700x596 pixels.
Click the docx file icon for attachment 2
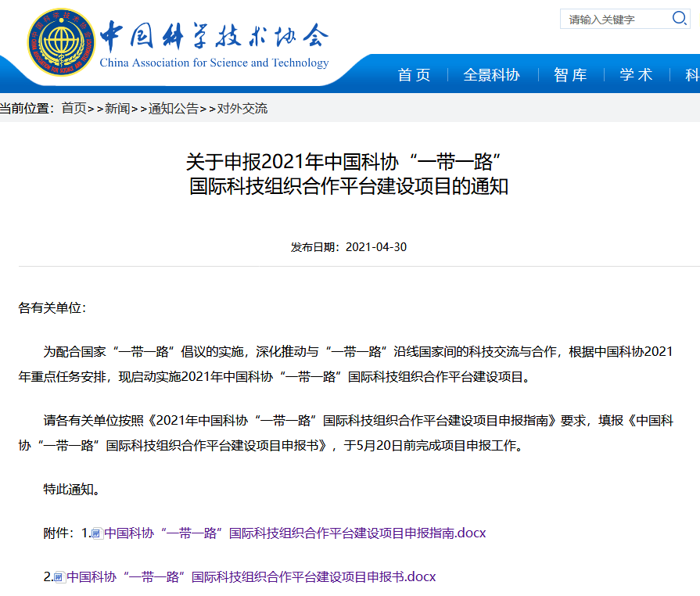(59, 577)
